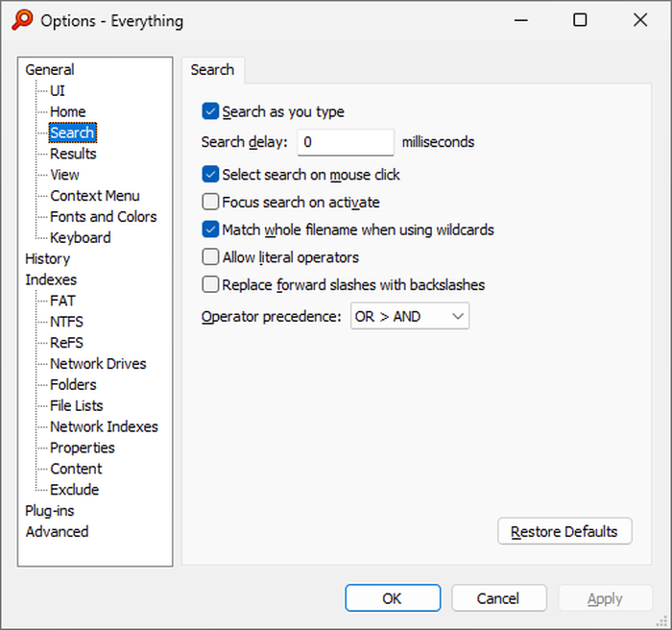The image size is (672, 630).
Task: Open Network Drives options
Action: click(98, 364)
